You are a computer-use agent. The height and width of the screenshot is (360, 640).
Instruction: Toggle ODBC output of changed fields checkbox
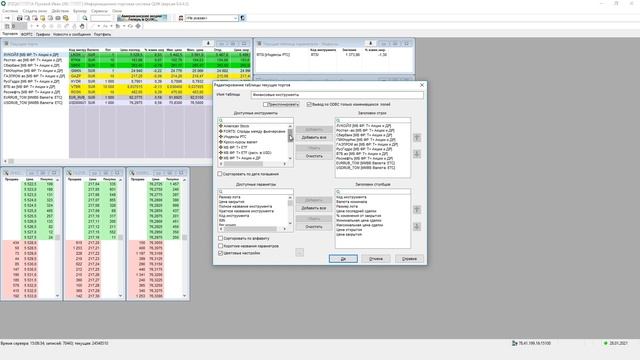click(309, 104)
